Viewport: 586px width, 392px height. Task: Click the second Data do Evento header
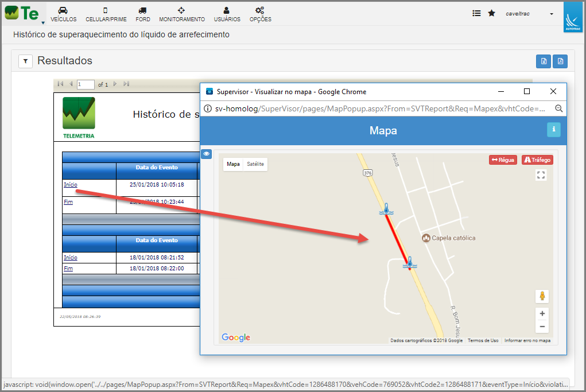coord(157,240)
